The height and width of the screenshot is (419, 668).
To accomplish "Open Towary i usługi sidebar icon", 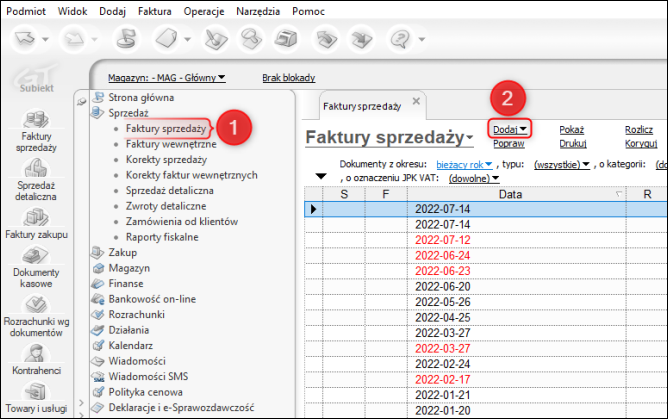I will coord(36,391).
